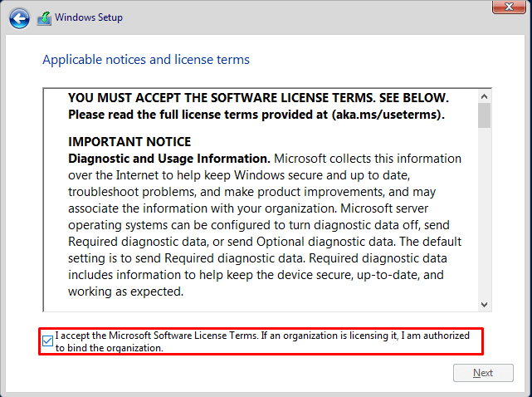Click the license terms scrollbar thumb
532x397 pixels.
pyautogui.click(x=485, y=115)
